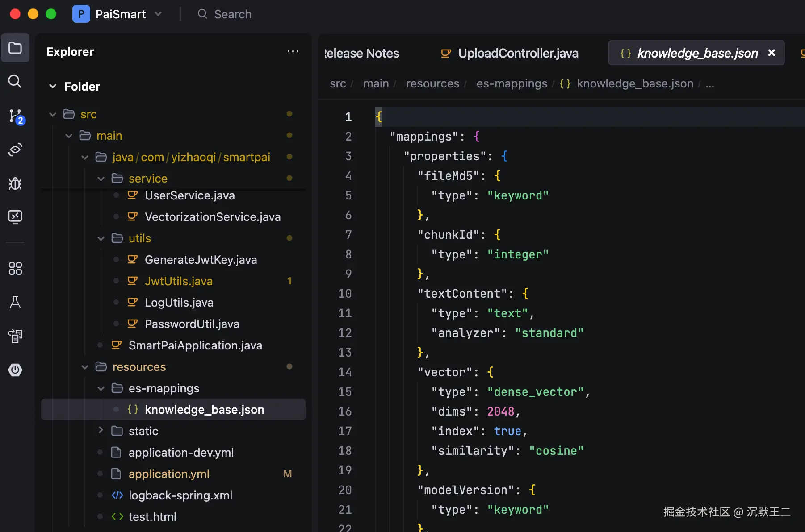Switch to Release Notes tab
The image size is (805, 532).
click(362, 53)
